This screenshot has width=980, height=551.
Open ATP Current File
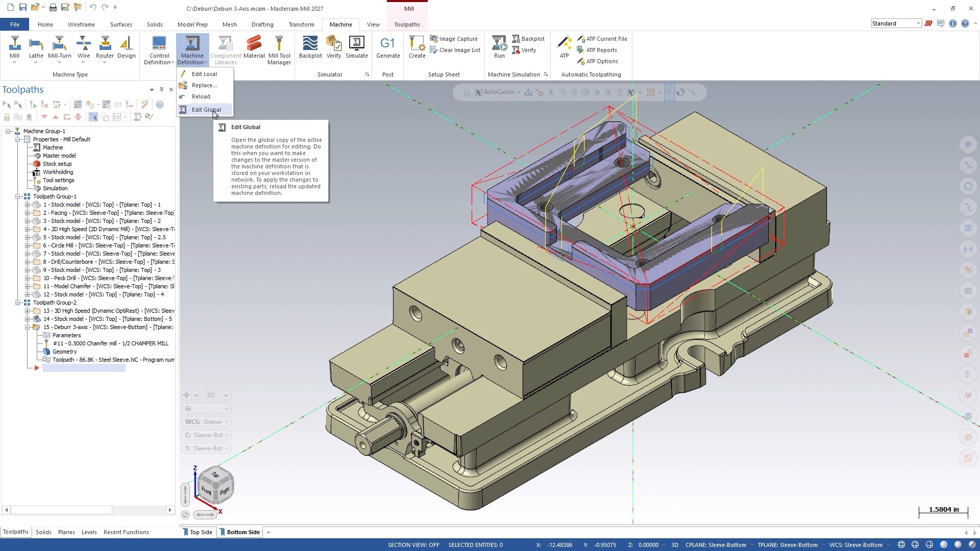point(602,39)
